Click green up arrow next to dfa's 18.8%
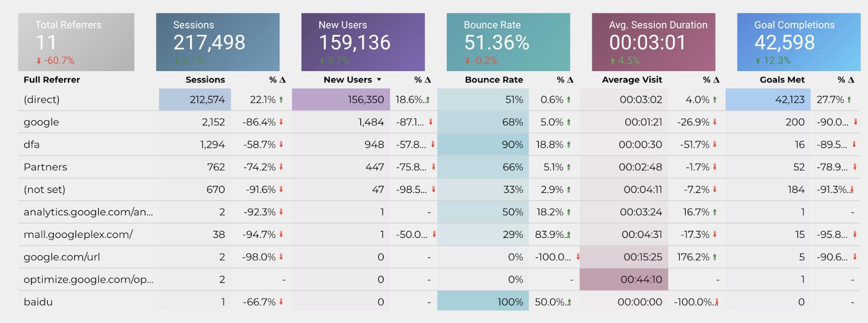Viewport: 868px width, 323px height. point(569,145)
